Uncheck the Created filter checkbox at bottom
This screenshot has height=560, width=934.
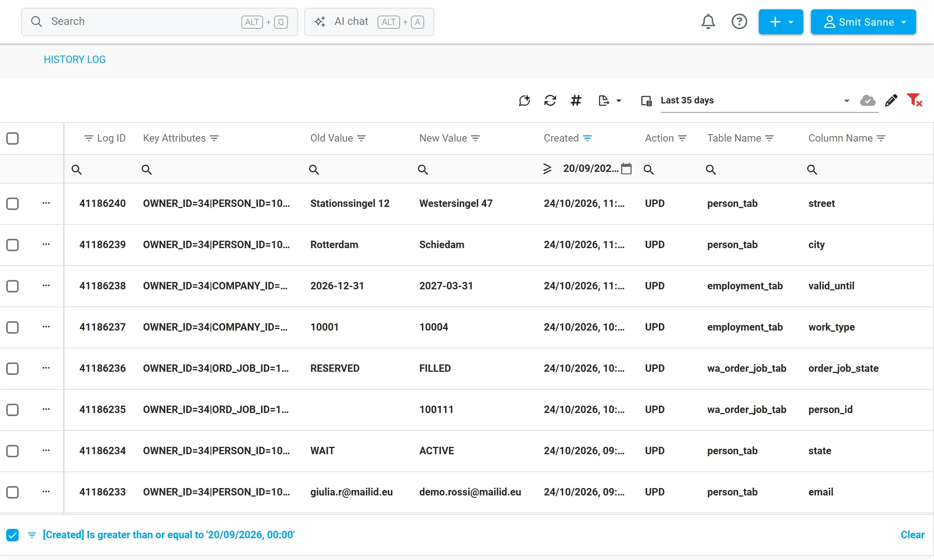coord(12,535)
